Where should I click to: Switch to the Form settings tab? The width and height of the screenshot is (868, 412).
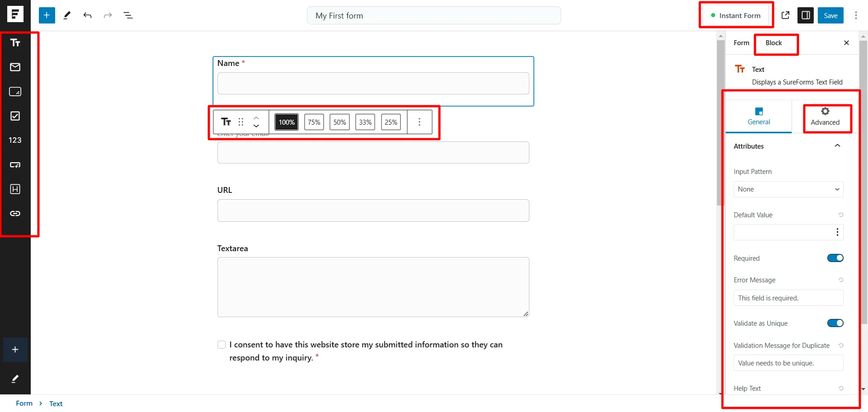[x=741, y=42]
